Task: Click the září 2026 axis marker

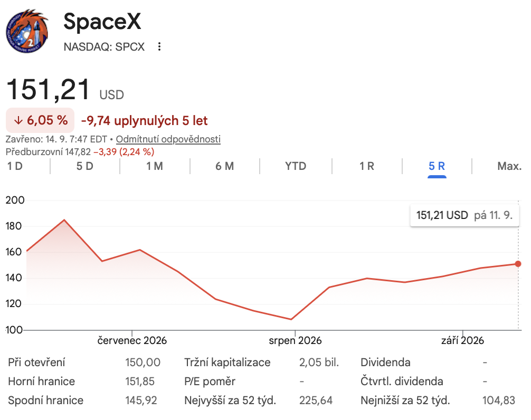Action: [462, 340]
